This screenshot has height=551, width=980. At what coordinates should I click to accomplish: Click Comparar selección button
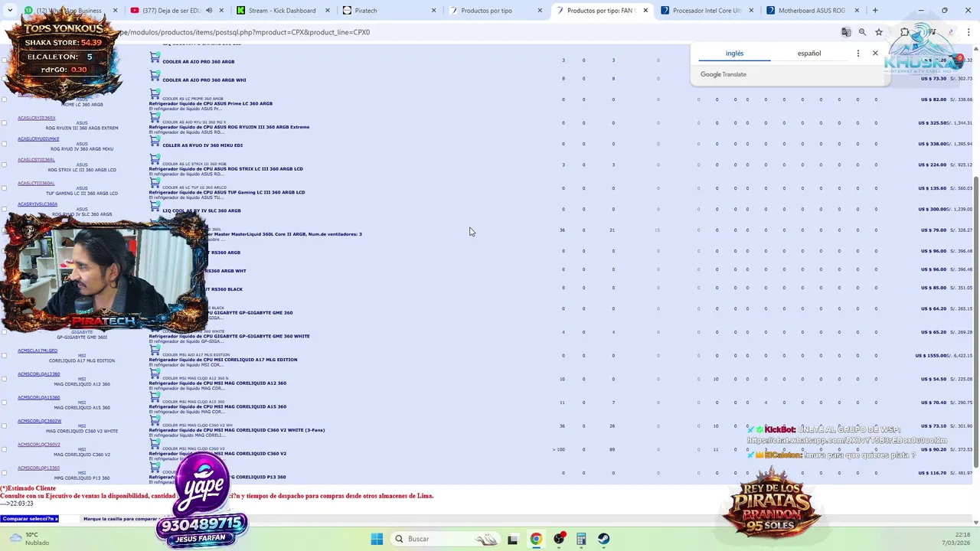(x=30, y=519)
